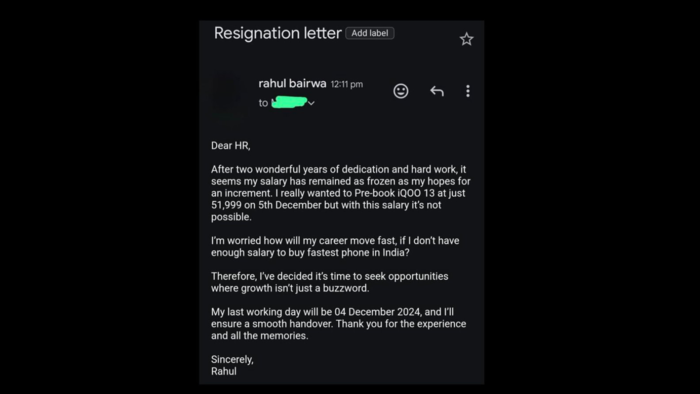The image size is (700, 394).
Task: Reply to rahul bairwa's email
Action: point(437,91)
